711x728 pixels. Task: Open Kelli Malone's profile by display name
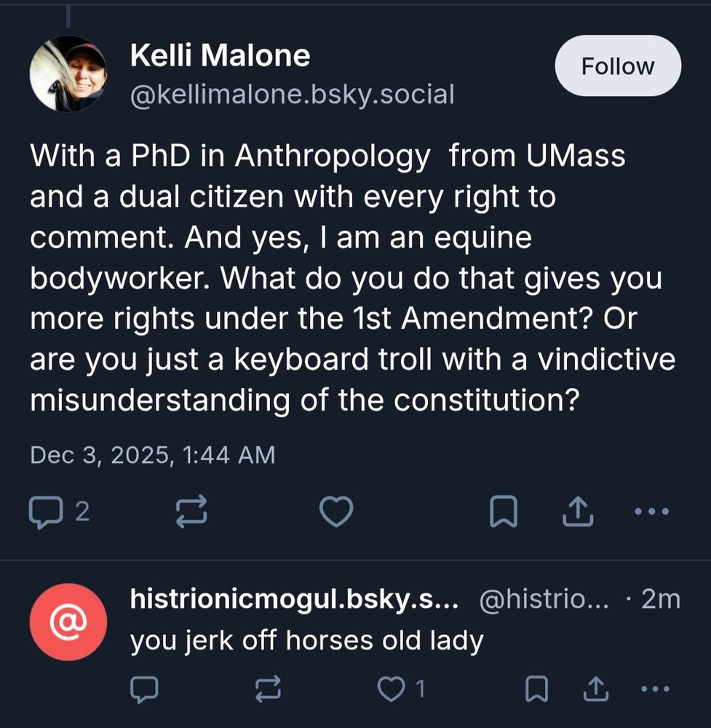pos(220,56)
